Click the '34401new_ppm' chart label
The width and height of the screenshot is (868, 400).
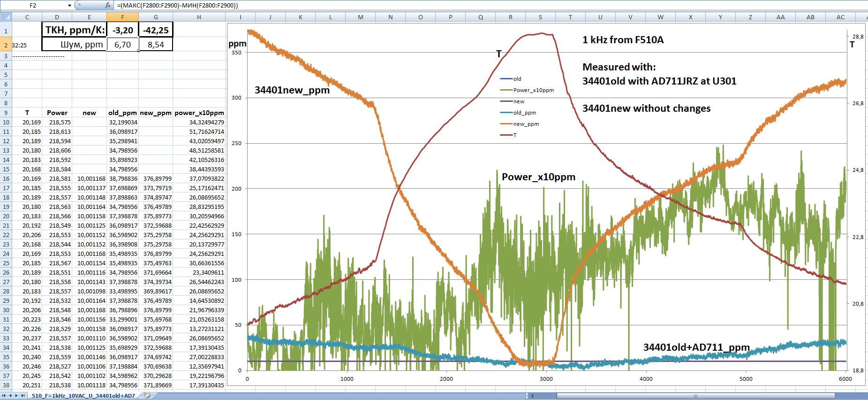coord(292,90)
